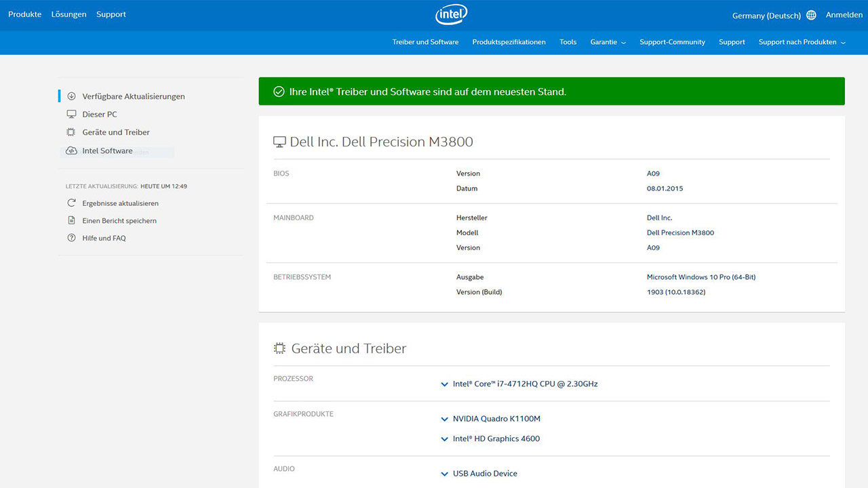Click the refresh icon for Ergebnisse aktualisieren

click(71, 203)
